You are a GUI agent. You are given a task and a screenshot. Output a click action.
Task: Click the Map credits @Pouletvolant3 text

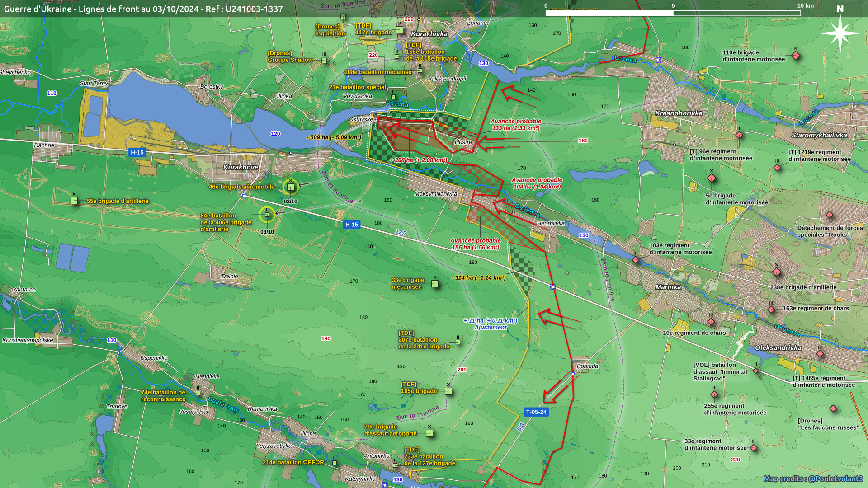(813, 479)
